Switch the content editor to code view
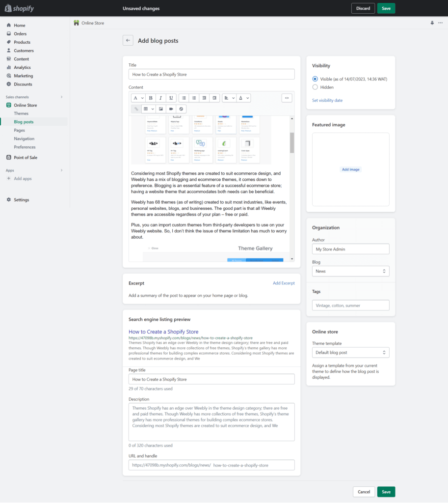 [287, 98]
